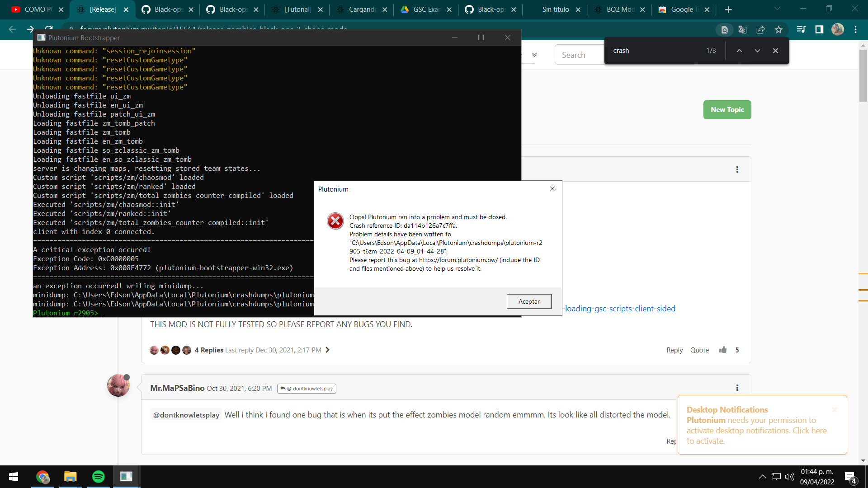Screen dimensions: 868x488
Task: Bookmark this page with the star icon
Action: coord(778,30)
